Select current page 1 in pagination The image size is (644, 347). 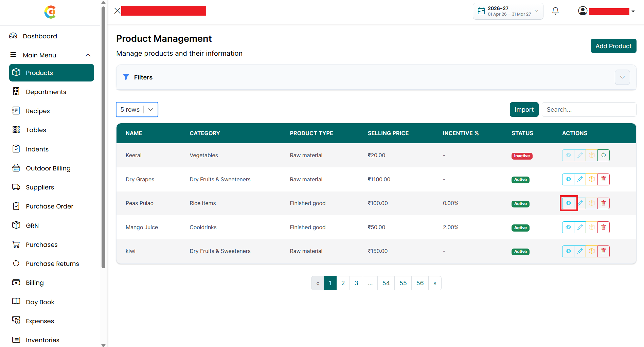coord(330,283)
